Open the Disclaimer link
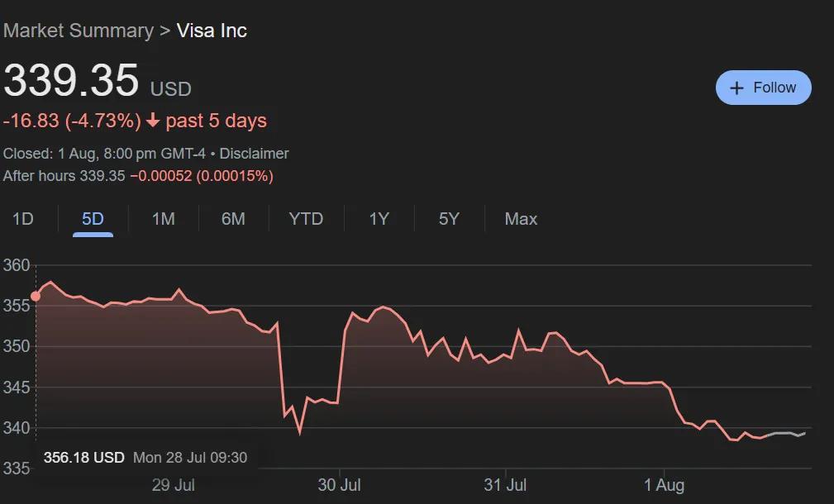 (255, 154)
